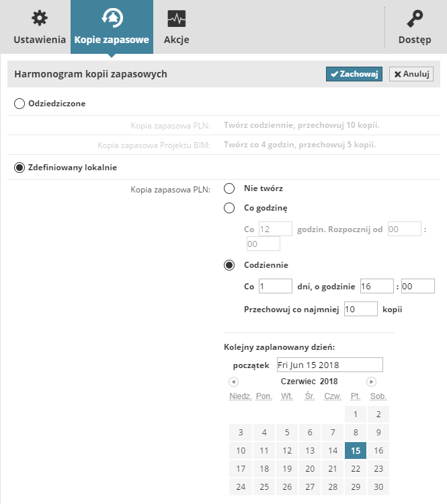Click the days interval input field
The image size is (447, 504).
tap(275, 286)
